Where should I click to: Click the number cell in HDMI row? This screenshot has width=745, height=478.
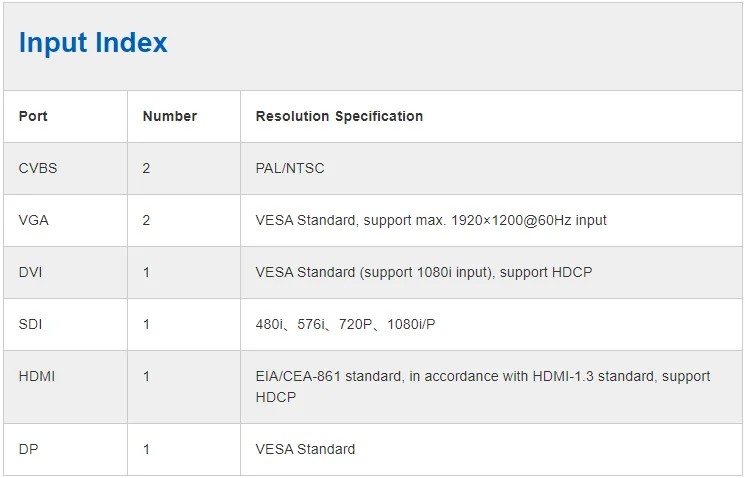pos(147,376)
